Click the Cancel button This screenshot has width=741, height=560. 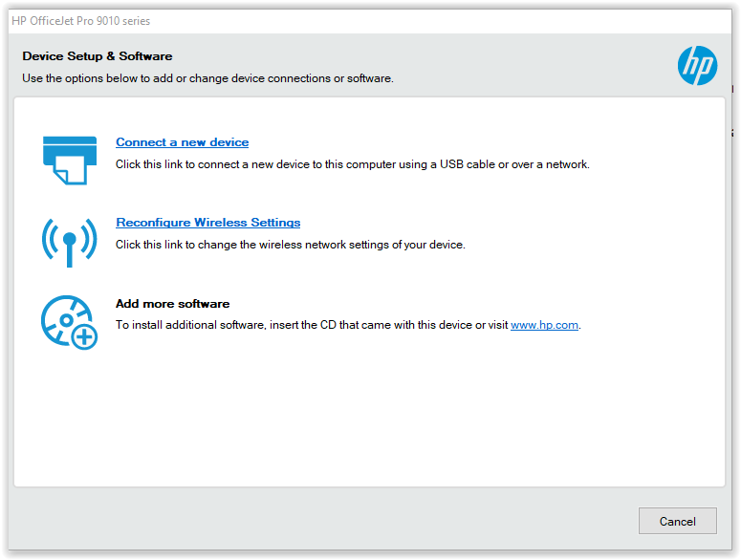(677, 521)
